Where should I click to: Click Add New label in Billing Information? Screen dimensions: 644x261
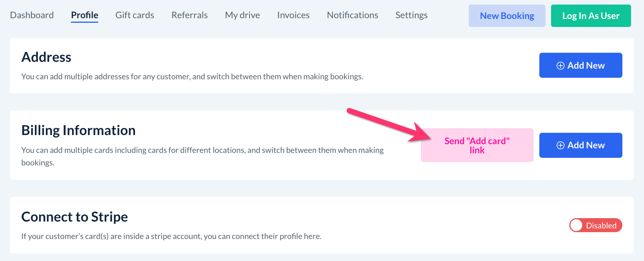(x=586, y=145)
